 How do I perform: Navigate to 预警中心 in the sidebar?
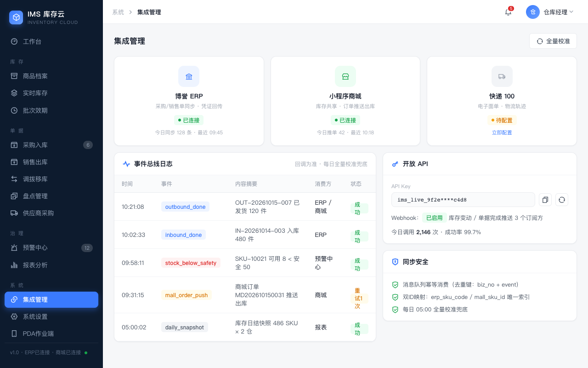51,247
